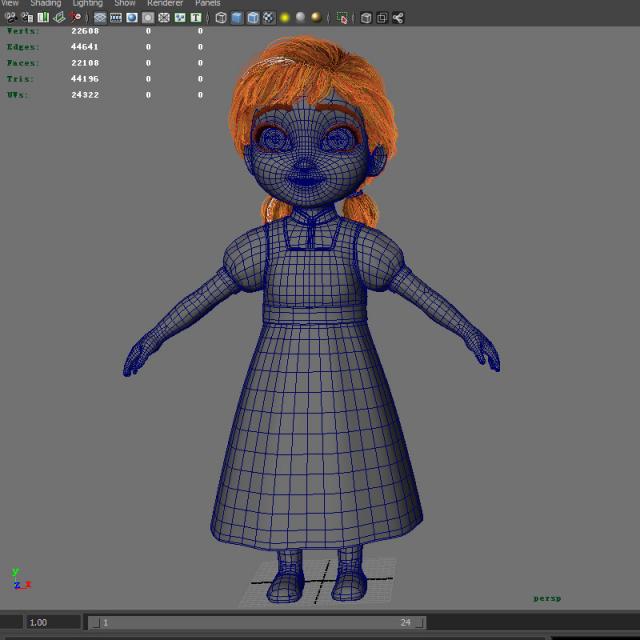640x640 pixels.
Task: Expand the Panels menu
Action: coord(207,3)
